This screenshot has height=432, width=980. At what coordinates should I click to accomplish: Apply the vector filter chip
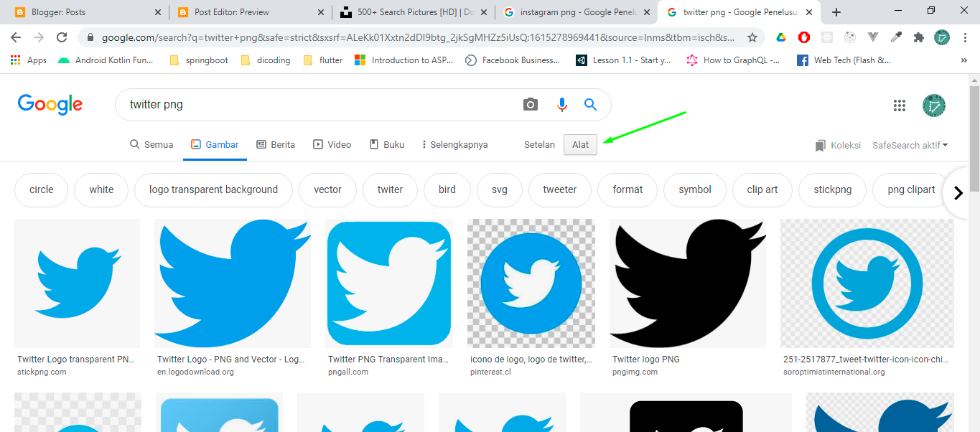(x=327, y=189)
